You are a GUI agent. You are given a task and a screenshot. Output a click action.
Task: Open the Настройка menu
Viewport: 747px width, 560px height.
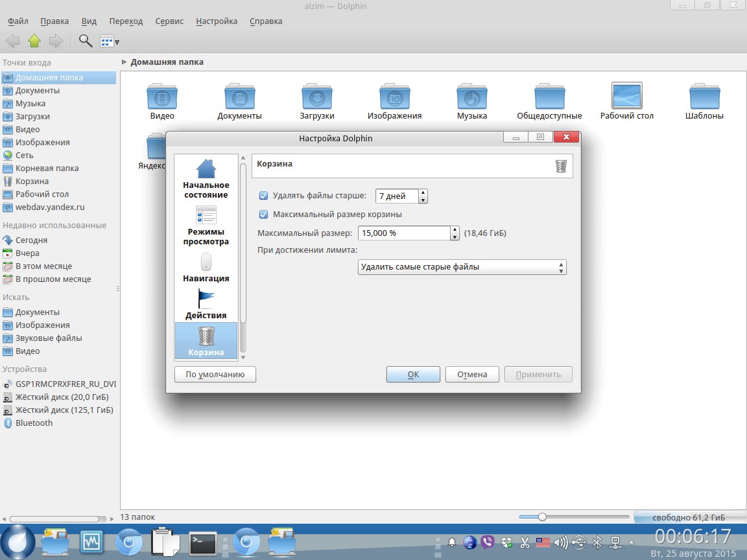point(217,21)
